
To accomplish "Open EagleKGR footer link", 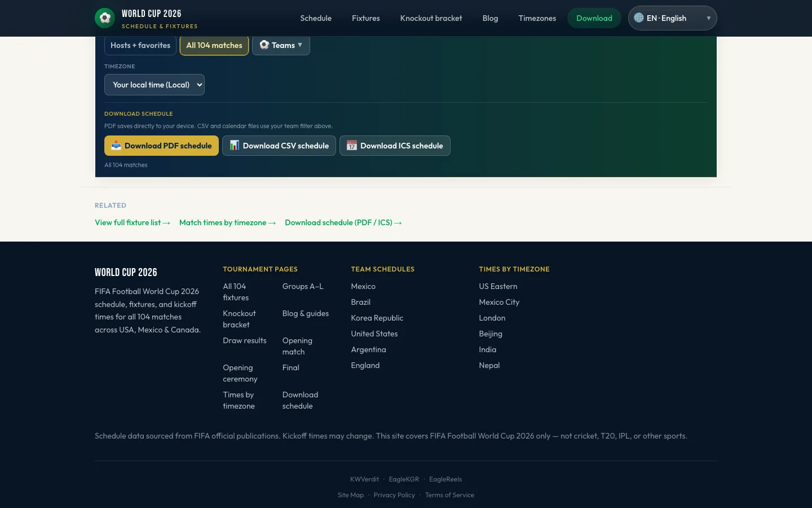I will pyautogui.click(x=404, y=479).
